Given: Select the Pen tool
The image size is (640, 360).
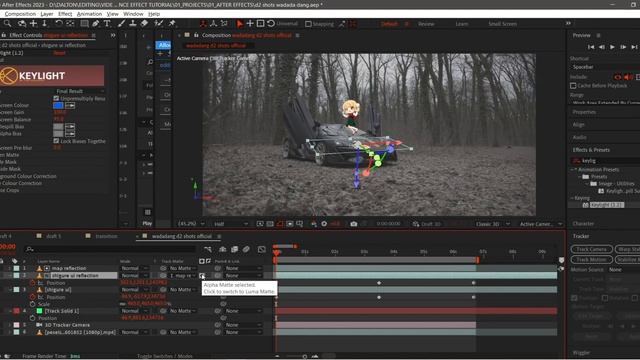Looking at the screenshot, I should (x=96, y=24).
